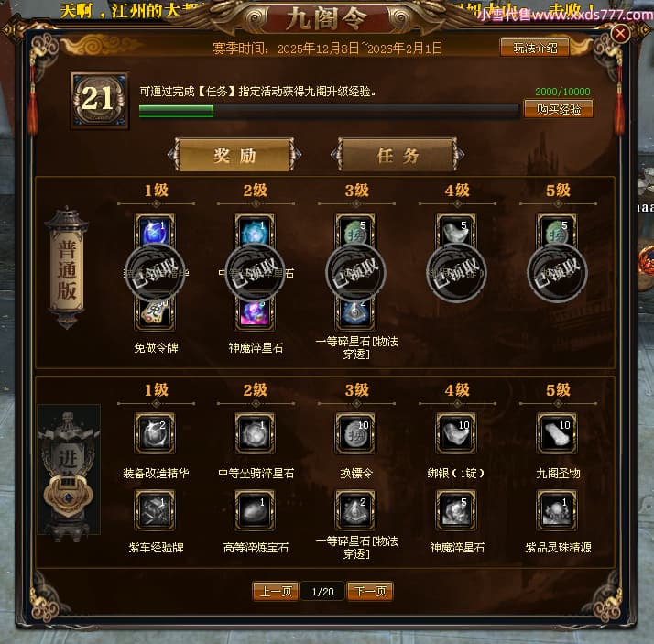Go to next page with 下一页
This screenshot has height=644, width=654.
click(370, 591)
